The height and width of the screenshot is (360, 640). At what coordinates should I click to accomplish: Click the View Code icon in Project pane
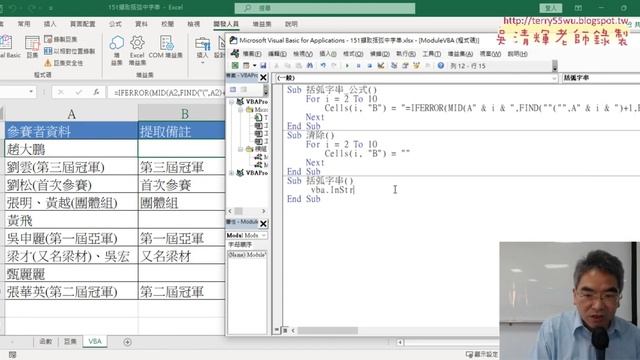point(233,89)
